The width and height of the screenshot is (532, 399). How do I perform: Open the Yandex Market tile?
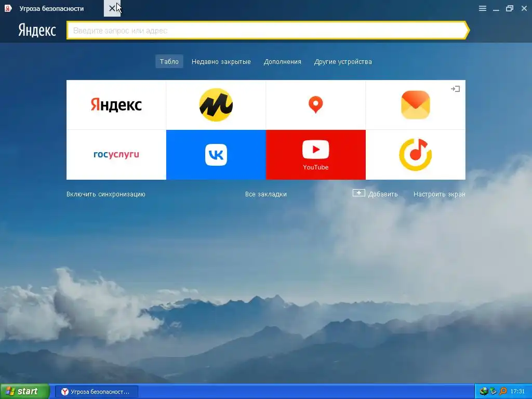coord(216,105)
